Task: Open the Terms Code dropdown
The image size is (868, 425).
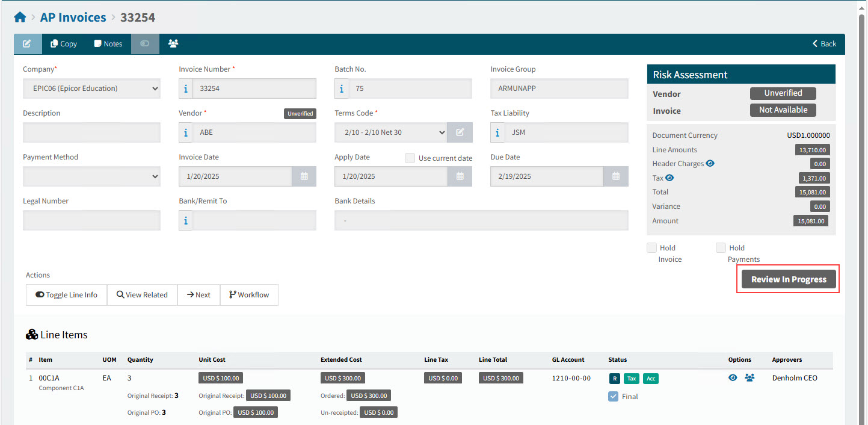Action: 390,132
